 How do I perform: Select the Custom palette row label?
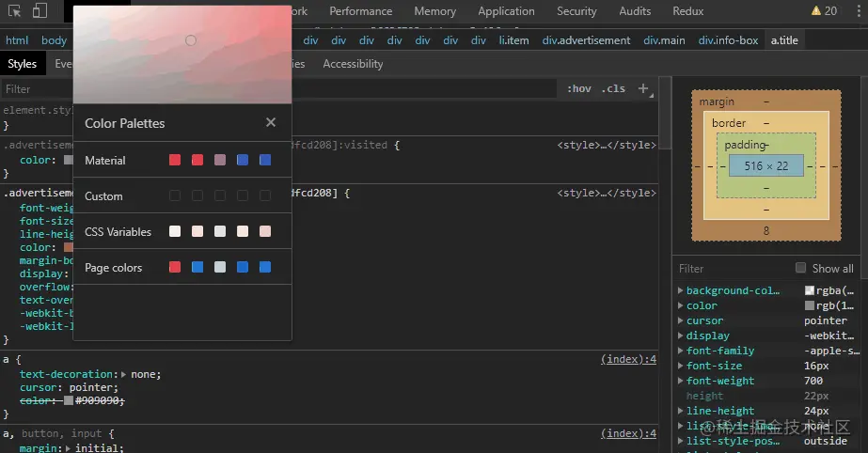point(103,196)
